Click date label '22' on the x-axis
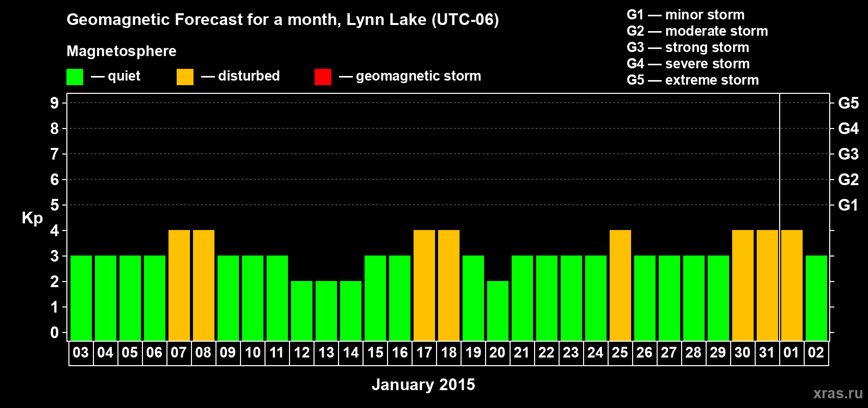Viewport: 868px width, 408px height. point(546,353)
